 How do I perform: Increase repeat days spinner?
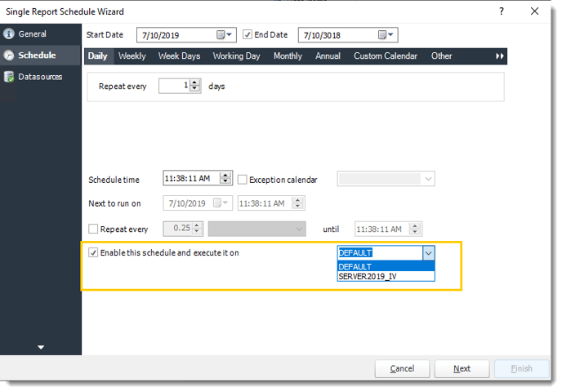point(194,82)
